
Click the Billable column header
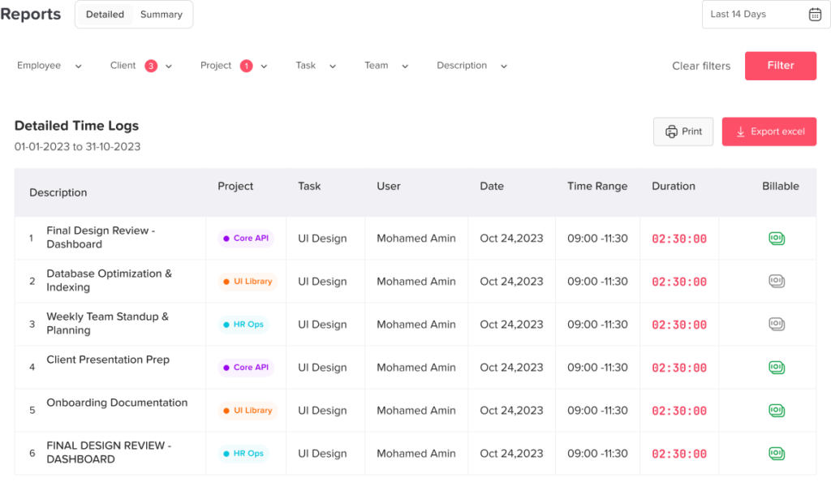pyautogui.click(x=780, y=186)
